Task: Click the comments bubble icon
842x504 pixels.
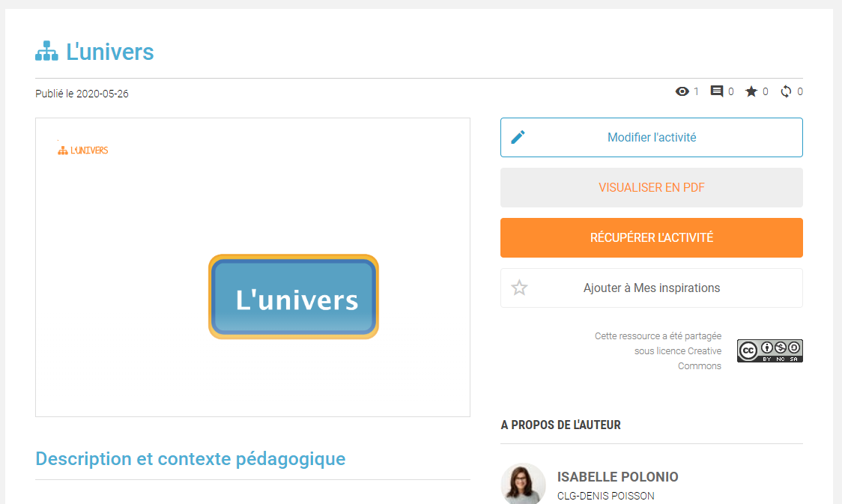Action: point(716,91)
